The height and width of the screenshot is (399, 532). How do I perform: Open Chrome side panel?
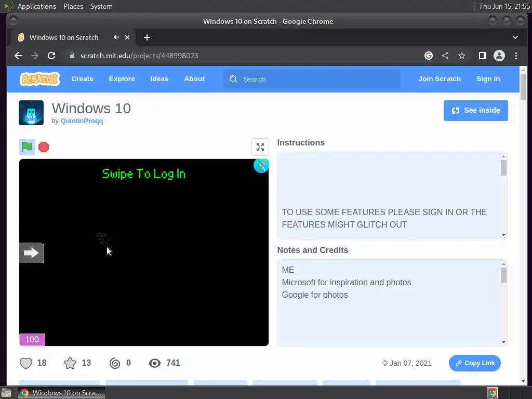pos(483,56)
